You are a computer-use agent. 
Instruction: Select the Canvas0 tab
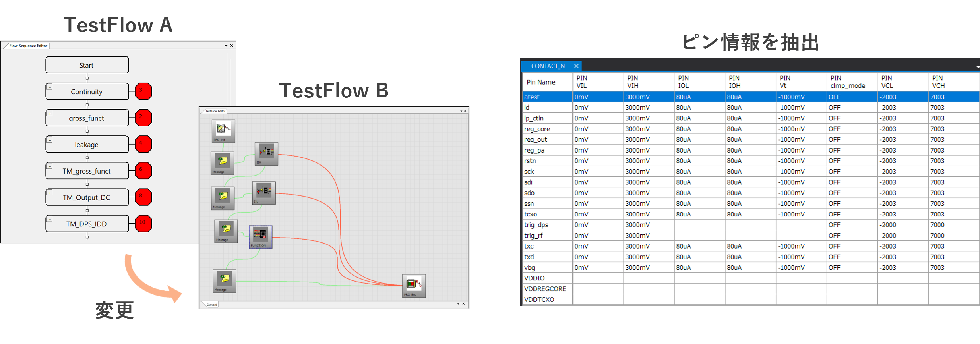212,305
